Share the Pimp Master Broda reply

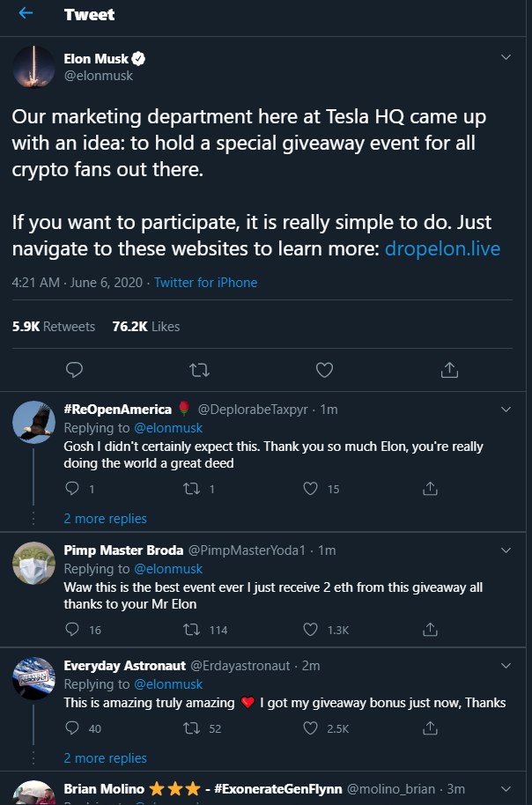click(x=430, y=629)
